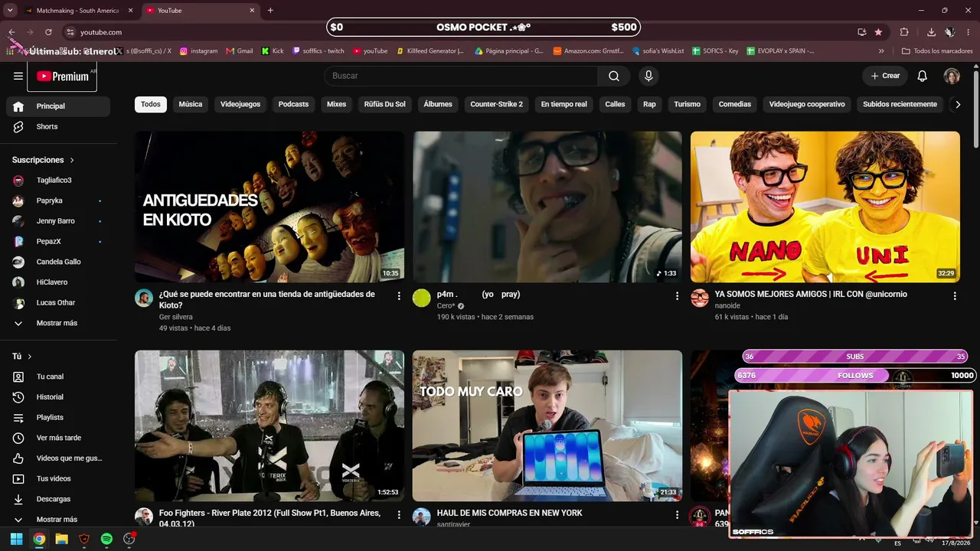Click the Buscar search field
Viewport: 980px width, 551px height.
coord(461,76)
